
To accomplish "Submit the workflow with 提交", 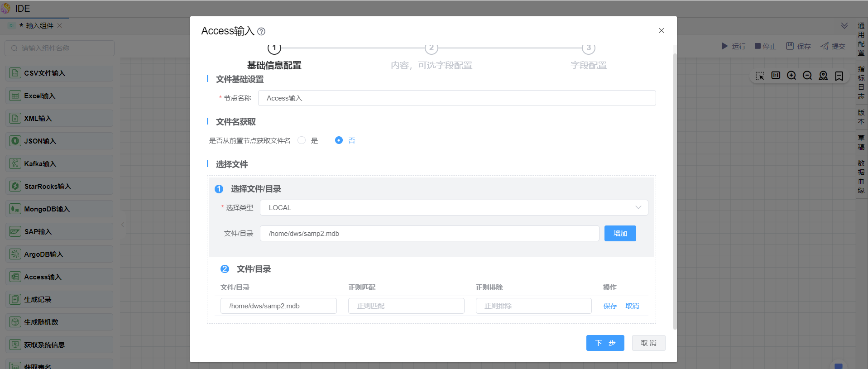I will [833, 46].
